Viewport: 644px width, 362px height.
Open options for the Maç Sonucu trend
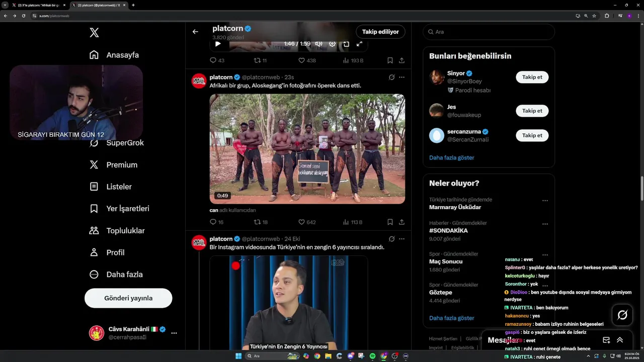545,255
